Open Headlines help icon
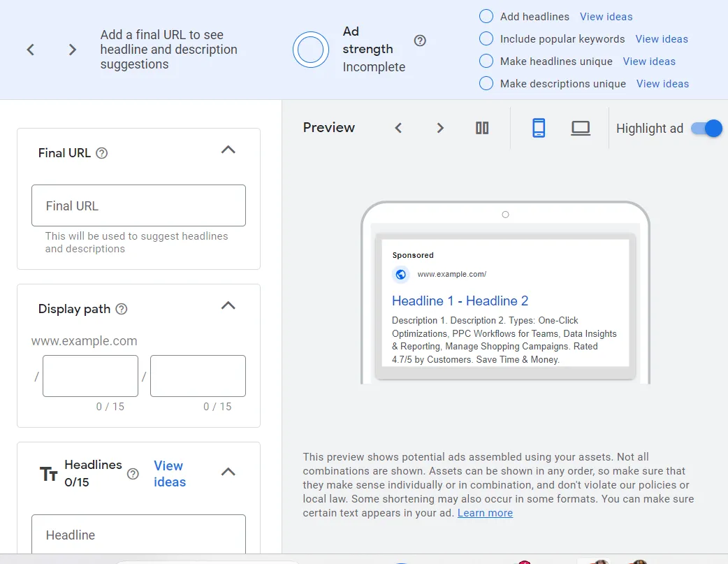 click(133, 473)
